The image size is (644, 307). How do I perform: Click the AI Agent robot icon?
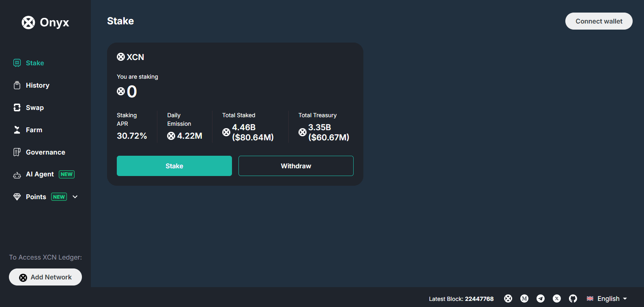[17, 175]
